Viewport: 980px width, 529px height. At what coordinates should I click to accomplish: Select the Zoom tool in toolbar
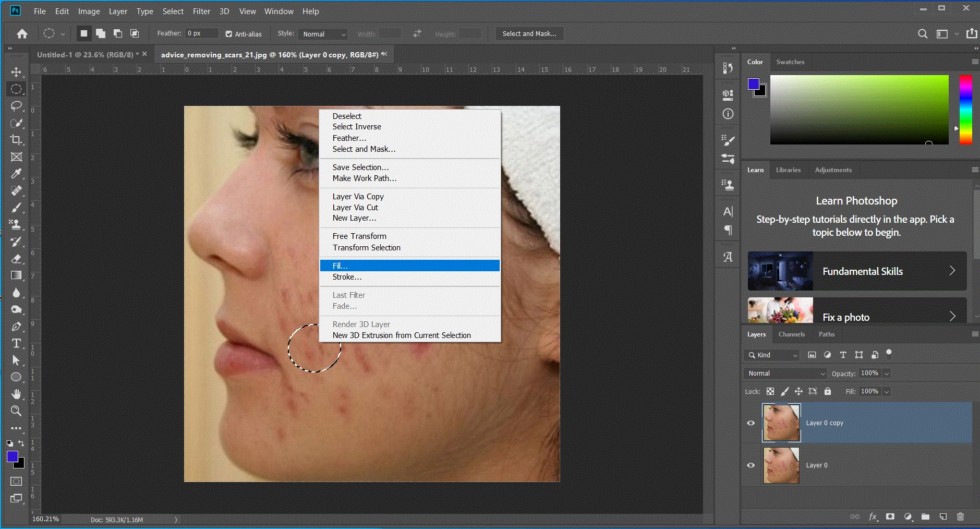16,411
